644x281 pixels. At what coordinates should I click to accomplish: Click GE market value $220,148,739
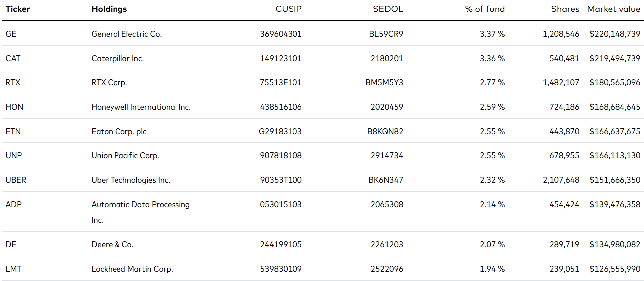(x=615, y=34)
